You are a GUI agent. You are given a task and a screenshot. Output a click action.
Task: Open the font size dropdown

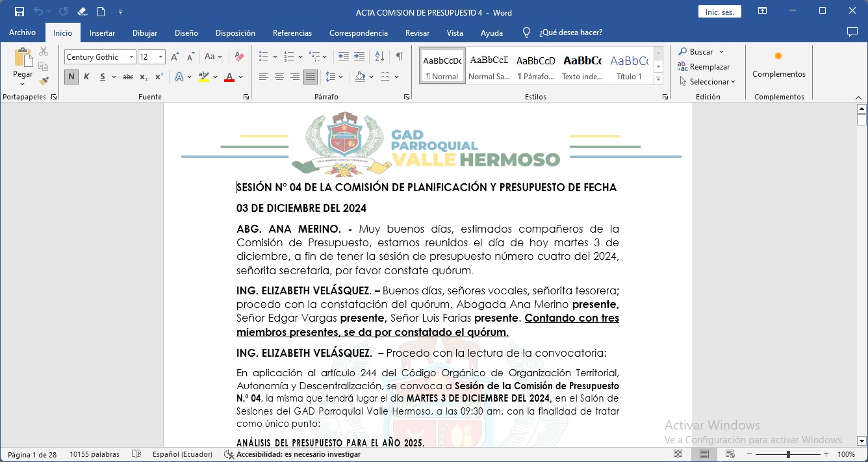tap(161, 57)
